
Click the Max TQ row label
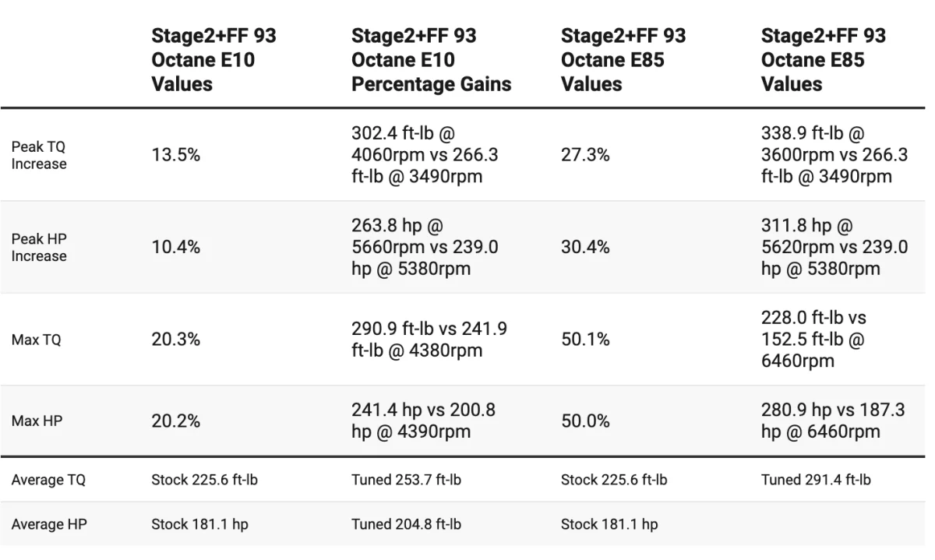36,340
